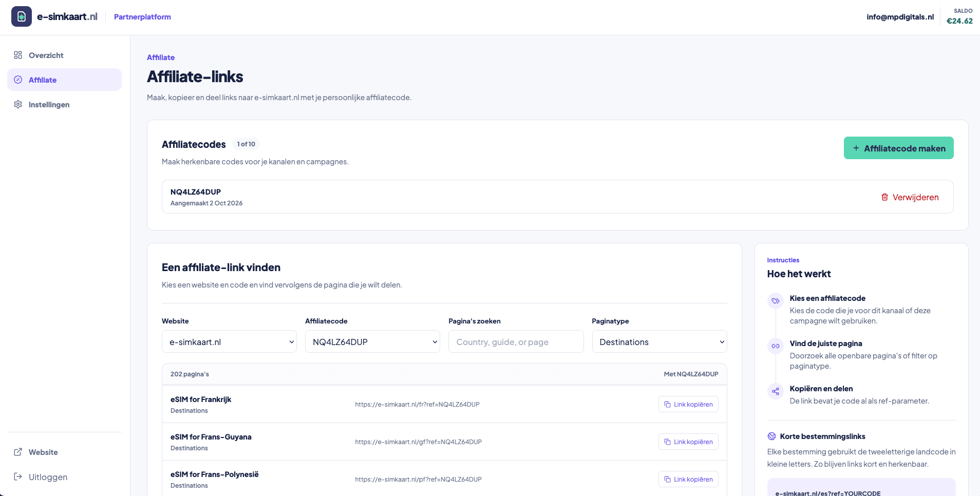This screenshot has height=496, width=980.
Task: Click the eSIM for Frans-Polynesië row title
Action: [x=215, y=474]
